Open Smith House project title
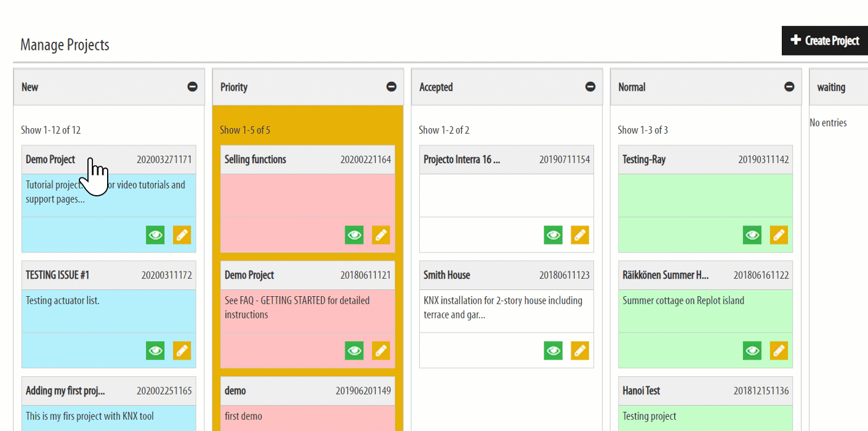Screen dimensions: 868x431 click(447, 275)
